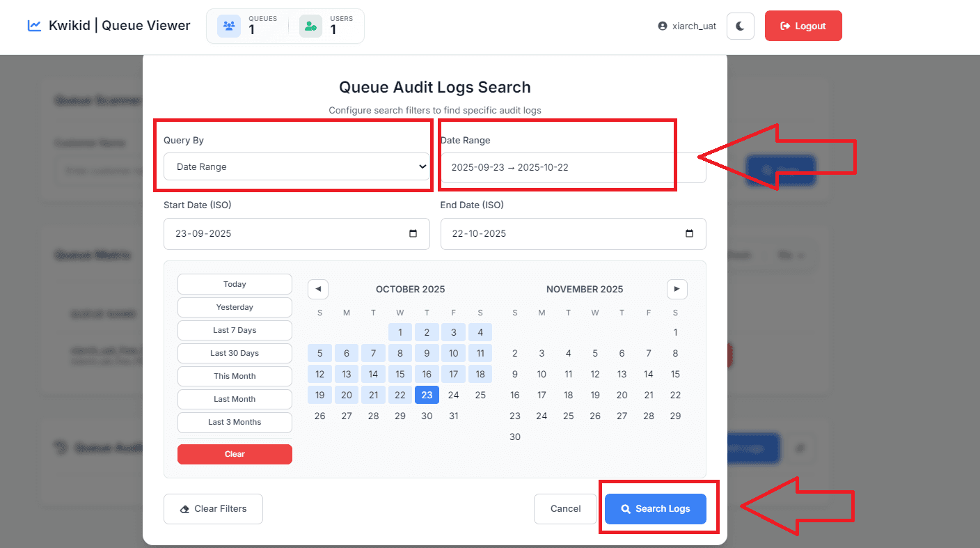
Task: Log out using the Logout button
Action: point(803,26)
